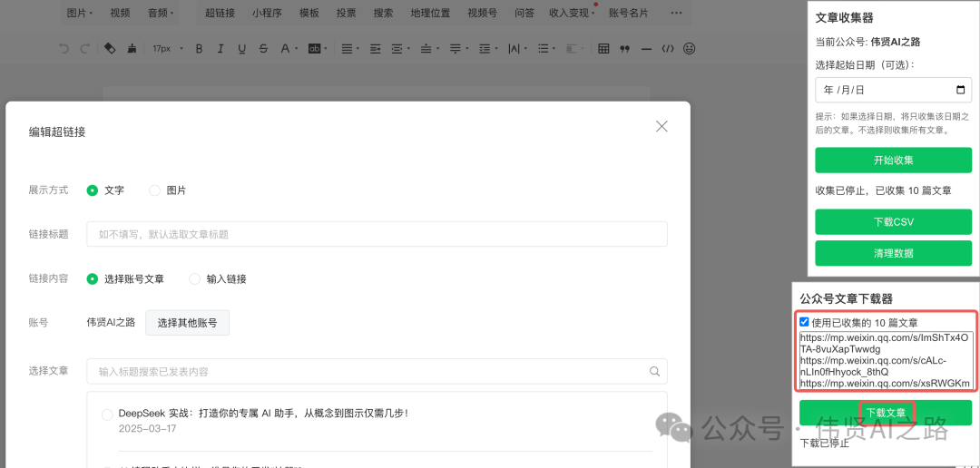
Task: Expand the font color dropdown arrow
Action: (x=296, y=49)
